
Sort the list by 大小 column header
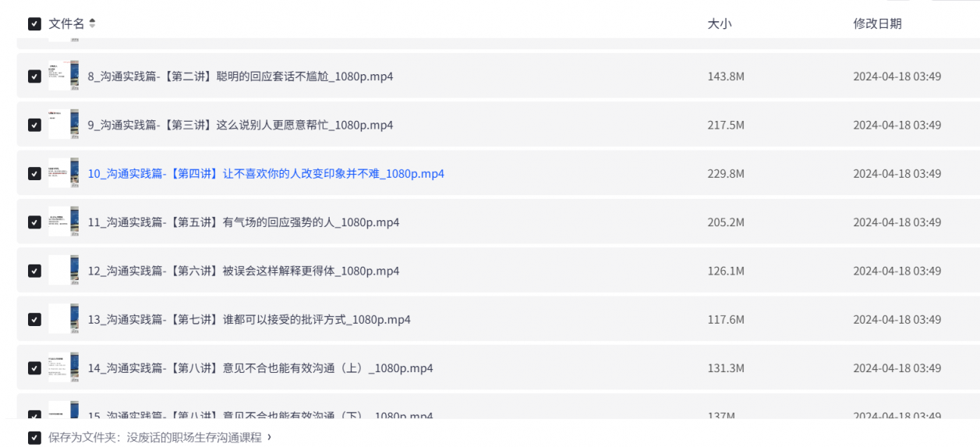point(719,24)
